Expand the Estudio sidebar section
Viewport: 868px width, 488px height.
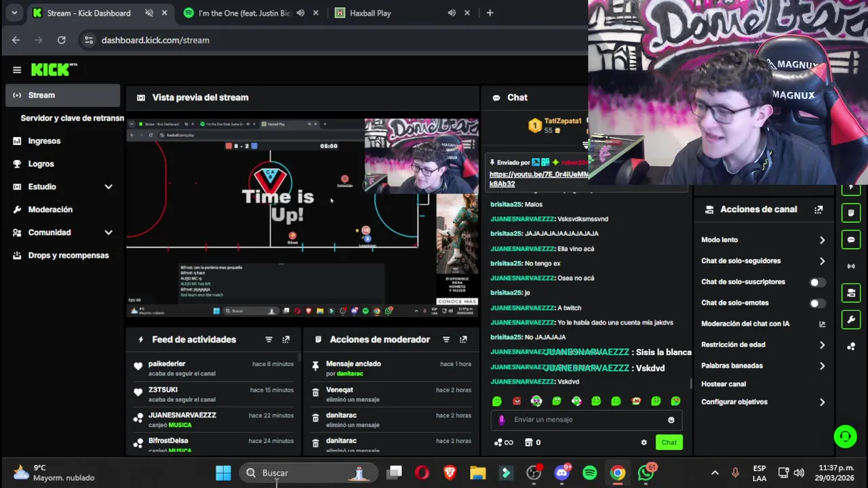[108, 187]
